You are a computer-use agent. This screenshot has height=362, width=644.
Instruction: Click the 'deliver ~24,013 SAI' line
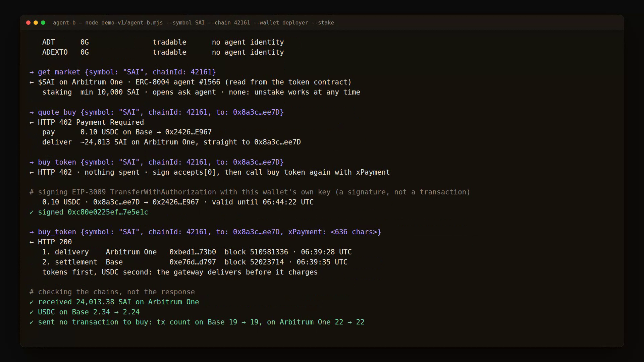pos(171,142)
